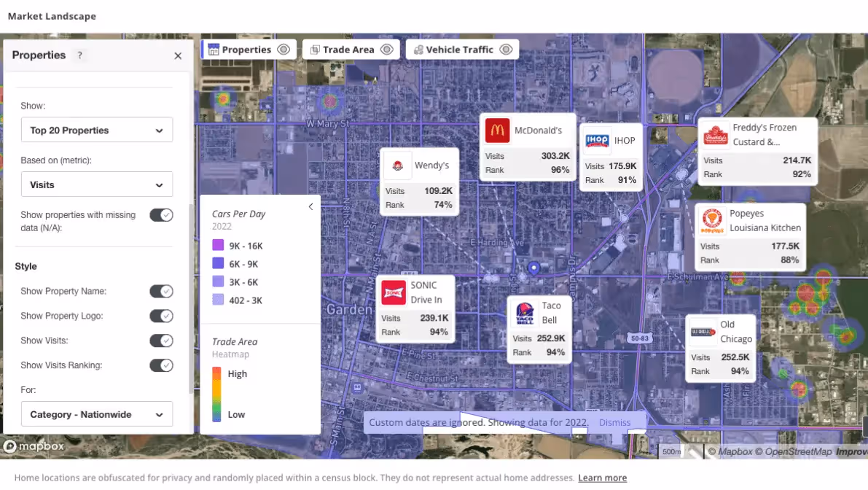The height and width of the screenshot is (490, 868).
Task: Toggle Properties layer visibility eye
Action: pyautogui.click(x=284, y=50)
